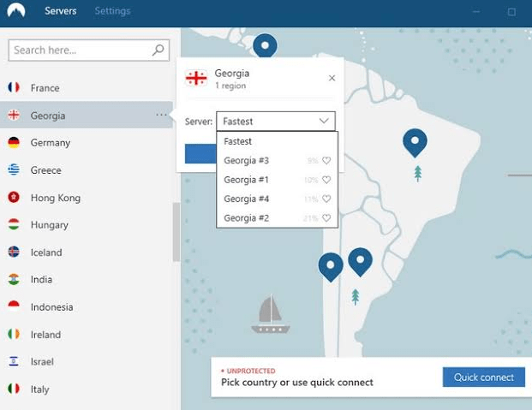The width and height of the screenshot is (532, 410).
Task: Expand the Server dropdown arrow
Action: click(x=324, y=122)
